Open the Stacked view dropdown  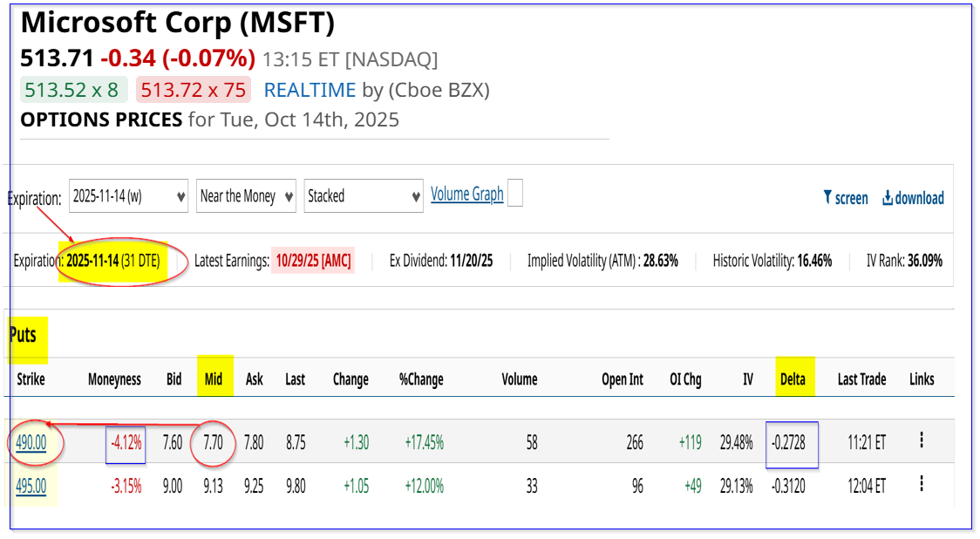(x=364, y=196)
